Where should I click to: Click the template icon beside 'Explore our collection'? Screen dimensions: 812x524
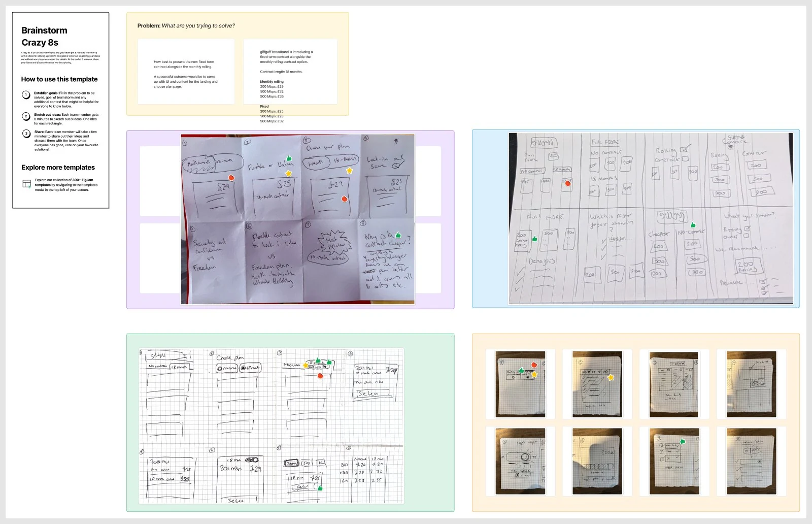pos(27,184)
